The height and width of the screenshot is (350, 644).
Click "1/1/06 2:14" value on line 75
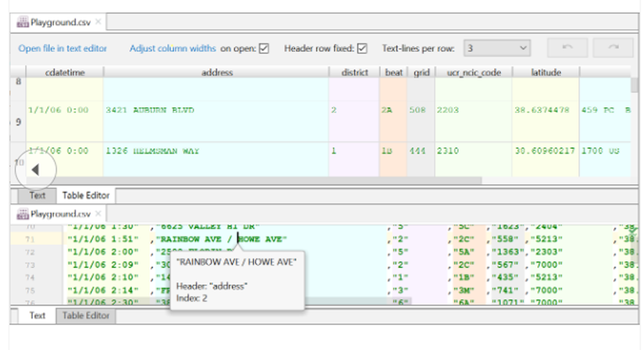pos(103,290)
